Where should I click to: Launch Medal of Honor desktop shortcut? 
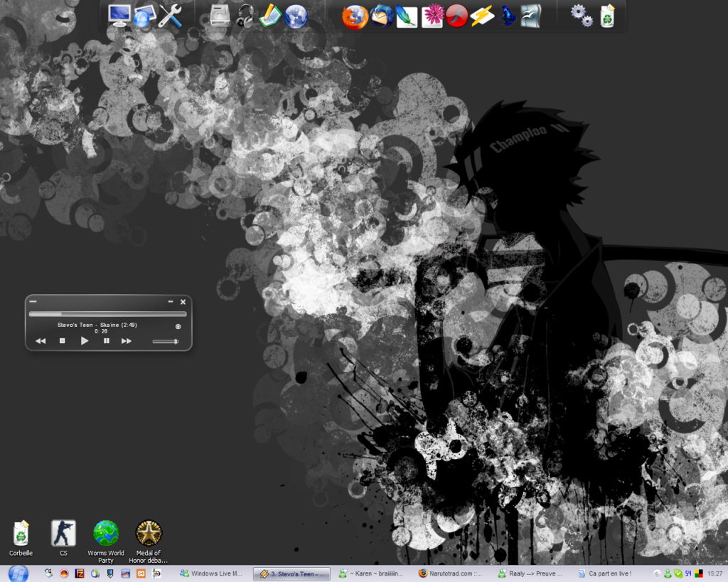coord(148,541)
